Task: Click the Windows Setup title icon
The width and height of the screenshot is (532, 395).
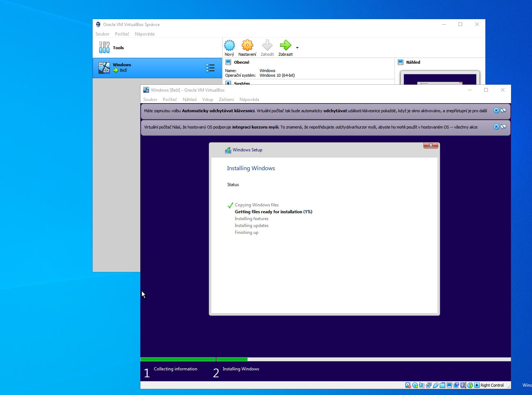Action: pos(228,150)
